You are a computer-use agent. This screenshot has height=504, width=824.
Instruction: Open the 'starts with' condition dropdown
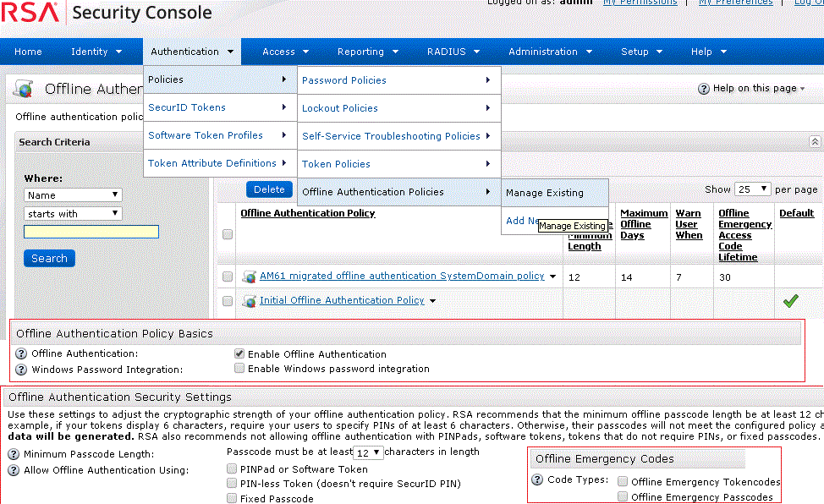[x=74, y=214]
